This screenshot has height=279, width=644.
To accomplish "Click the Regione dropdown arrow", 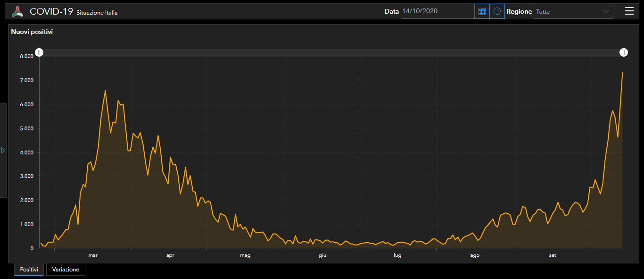I will click(x=606, y=11).
